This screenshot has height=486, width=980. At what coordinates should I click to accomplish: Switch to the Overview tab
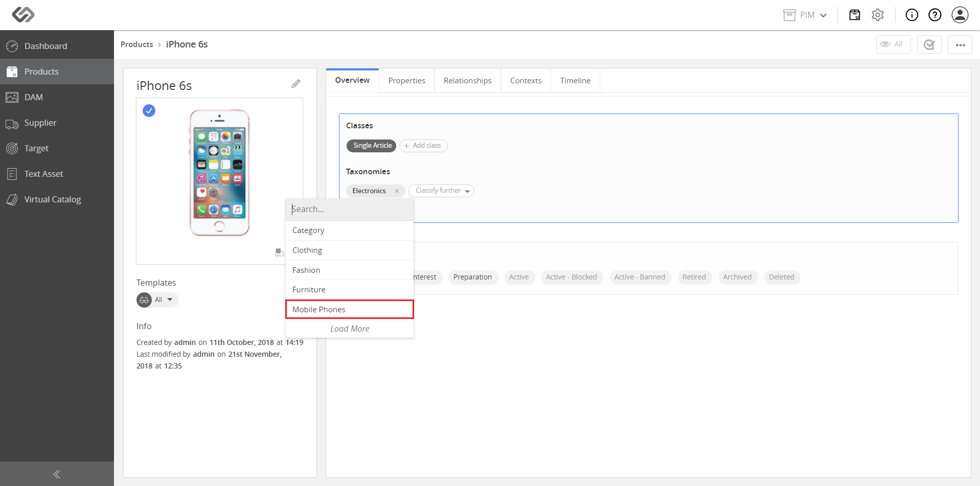[352, 80]
